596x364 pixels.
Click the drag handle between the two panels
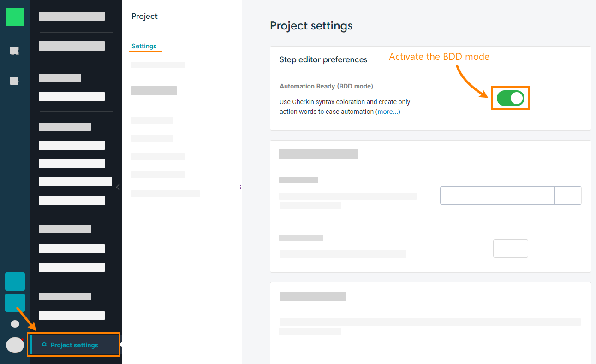[240, 186]
